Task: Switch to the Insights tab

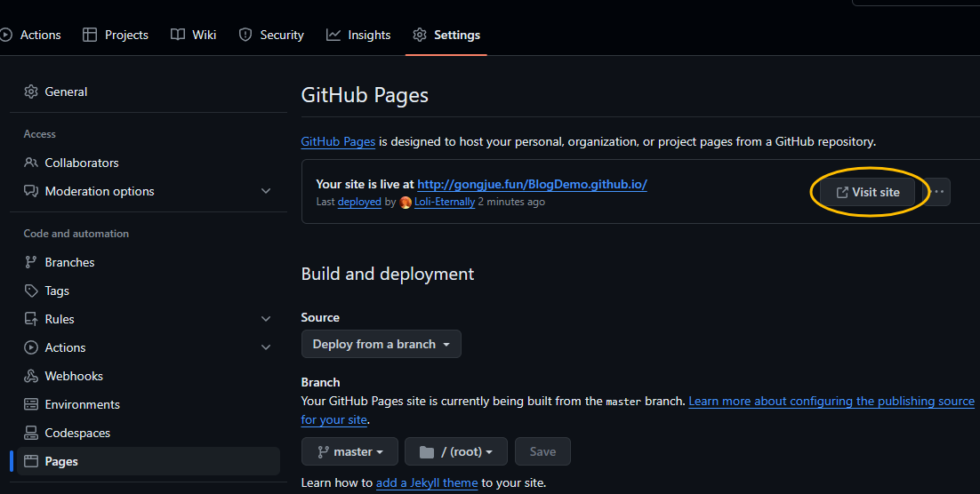Action: [358, 35]
